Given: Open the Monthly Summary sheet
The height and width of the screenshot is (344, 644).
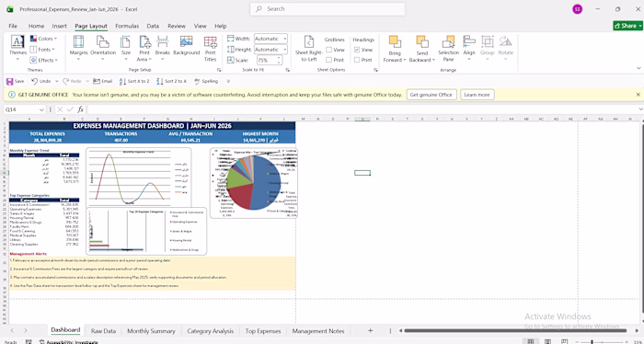Looking at the screenshot, I should [x=151, y=331].
